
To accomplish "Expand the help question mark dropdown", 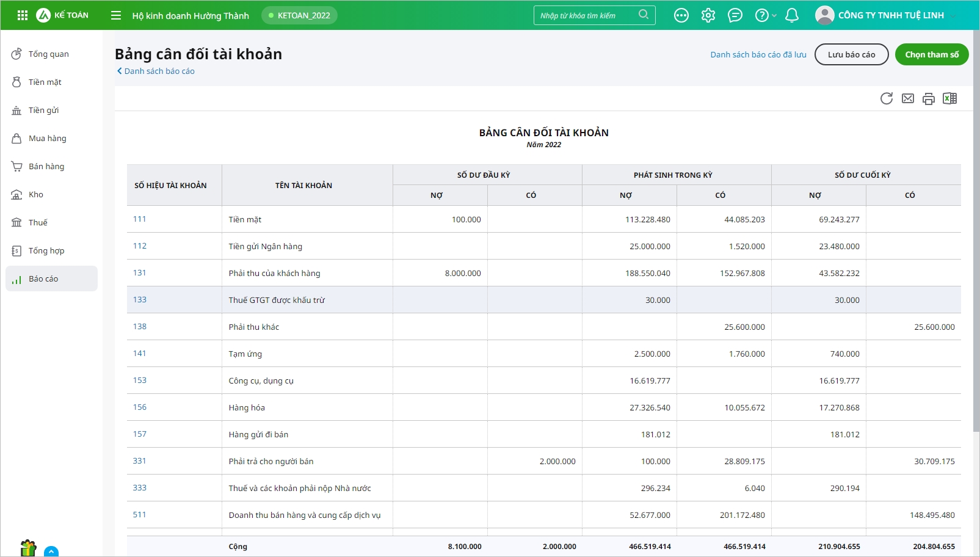I will (x=765, y=15).
